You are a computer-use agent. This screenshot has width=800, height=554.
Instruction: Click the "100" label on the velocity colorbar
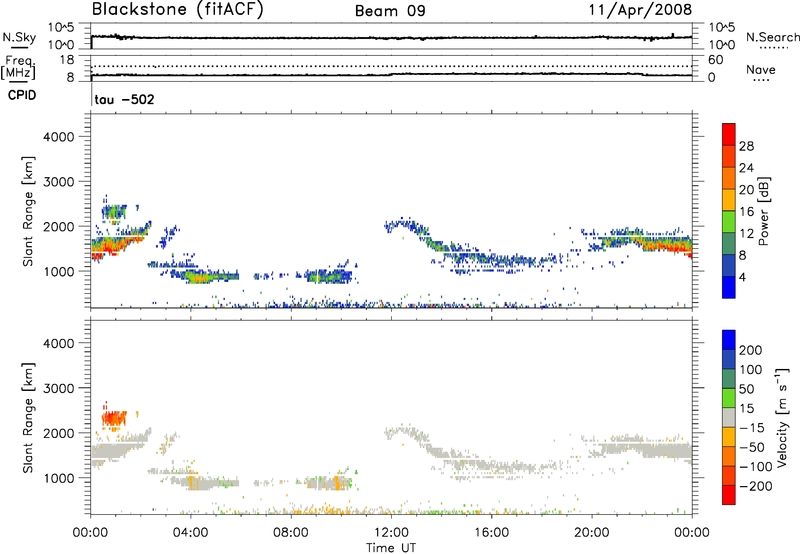751,370
